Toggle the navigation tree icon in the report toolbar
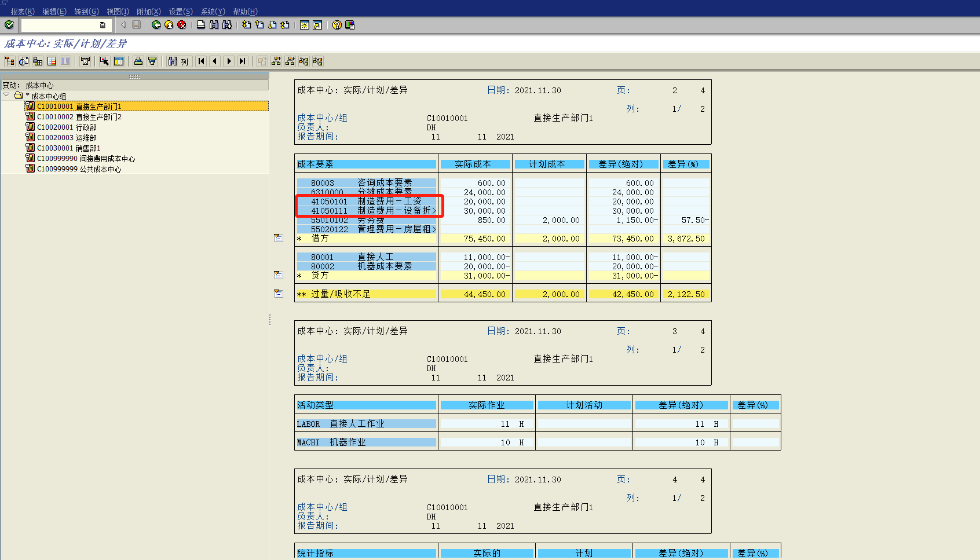The image size is (980, 560). point(10,61)
